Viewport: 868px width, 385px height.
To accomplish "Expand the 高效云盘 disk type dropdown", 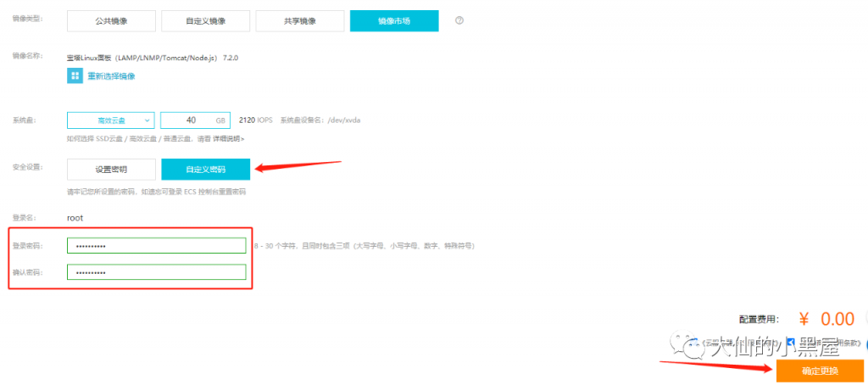I will [111, 120].
